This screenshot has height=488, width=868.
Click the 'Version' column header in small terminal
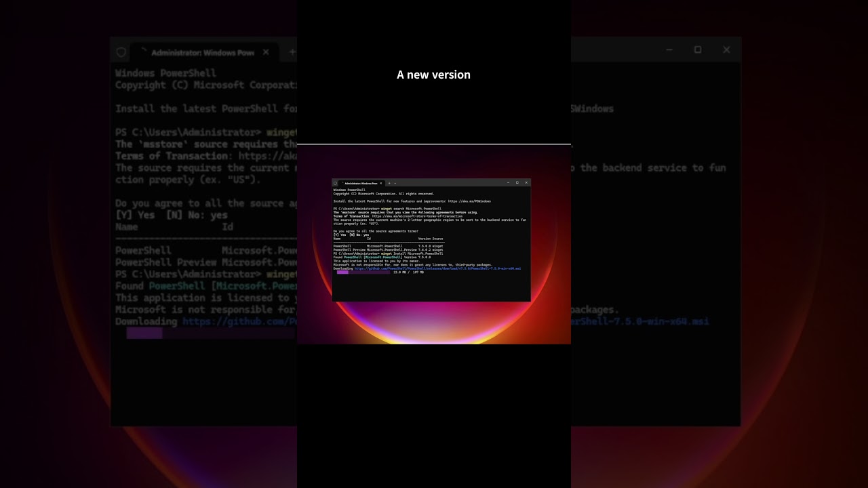point(425,239)
